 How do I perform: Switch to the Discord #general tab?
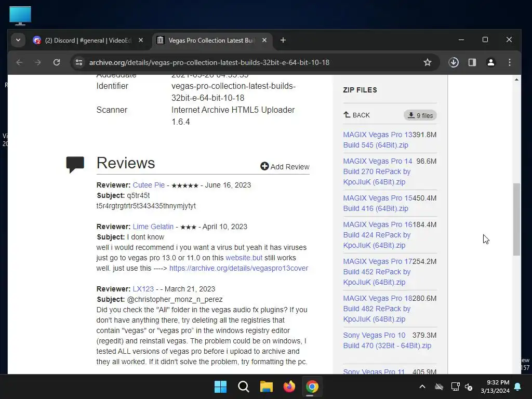[x=87, y=41]
